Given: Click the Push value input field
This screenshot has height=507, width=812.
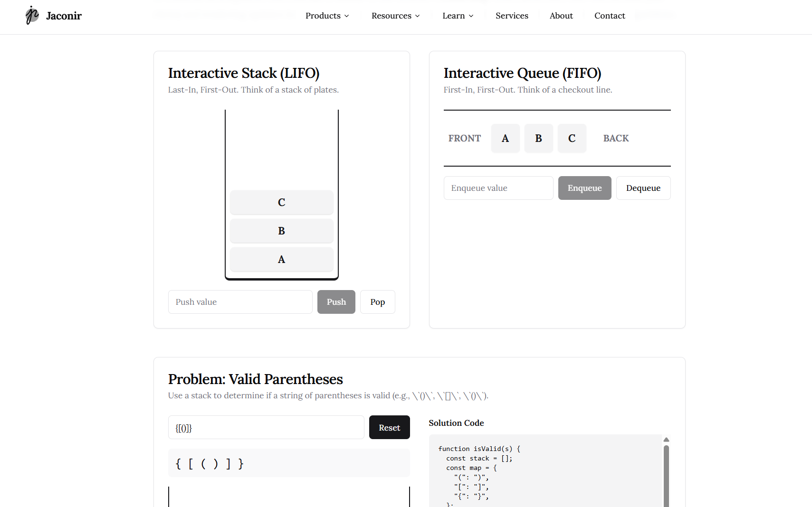Looking at the screenshot, I should point(240,302).
